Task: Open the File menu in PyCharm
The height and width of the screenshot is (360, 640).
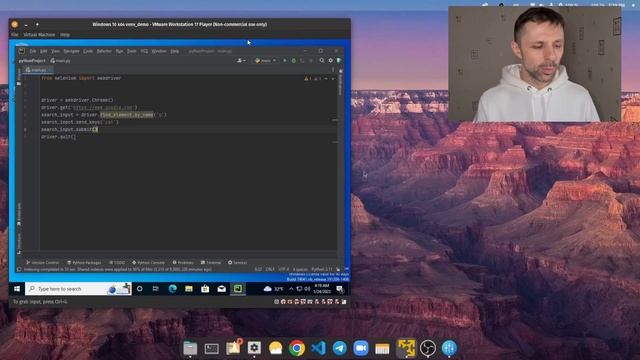Action: pyautogui.click(x=33, y=51)
